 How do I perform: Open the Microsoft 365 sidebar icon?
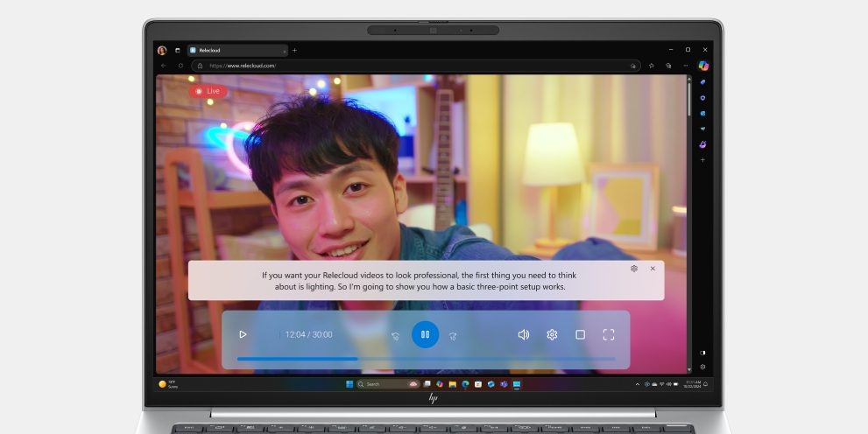[x=703, y=98]
